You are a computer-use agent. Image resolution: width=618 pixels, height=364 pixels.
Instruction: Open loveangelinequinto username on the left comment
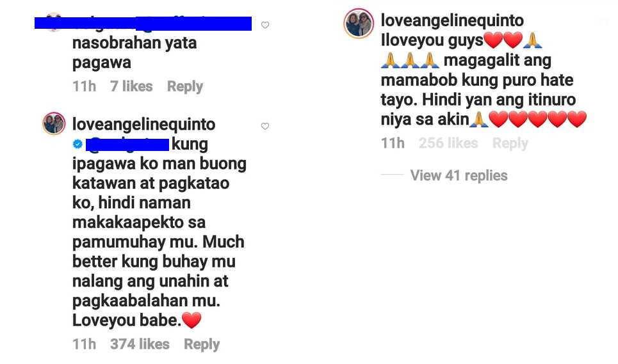tap(144, 124)
